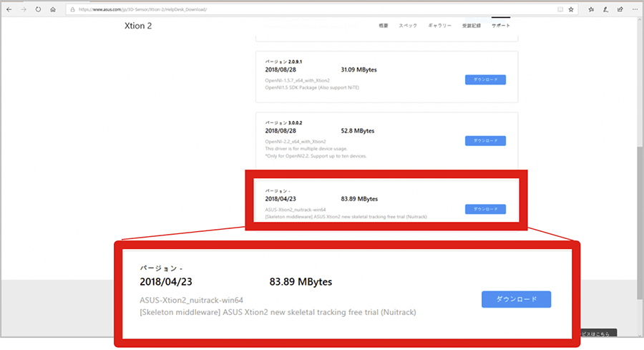Click the バージョン 3.0.0.2 label

point(283,123)
